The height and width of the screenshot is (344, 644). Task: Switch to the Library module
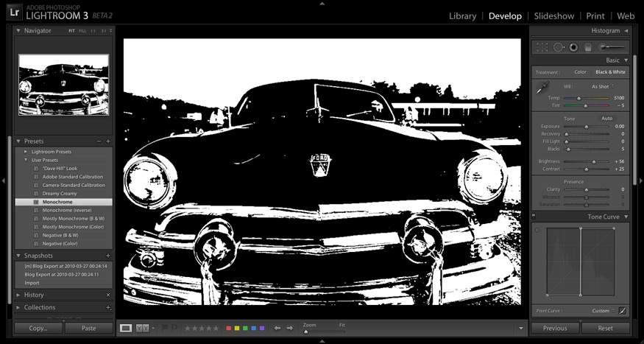point(462,16)
